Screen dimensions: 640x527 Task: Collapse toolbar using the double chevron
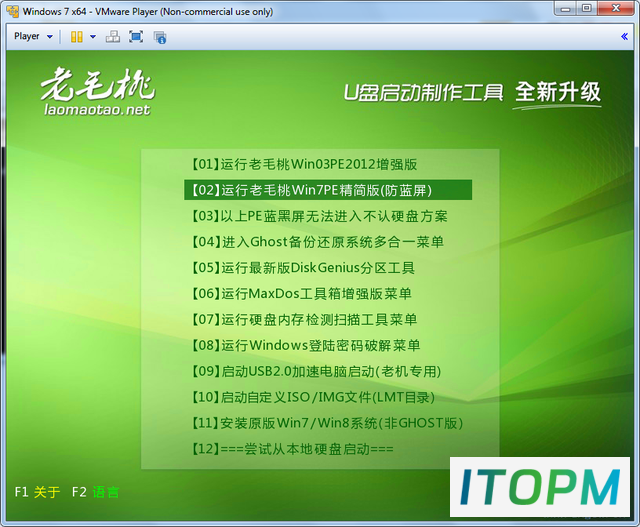[x=624, y=37]
